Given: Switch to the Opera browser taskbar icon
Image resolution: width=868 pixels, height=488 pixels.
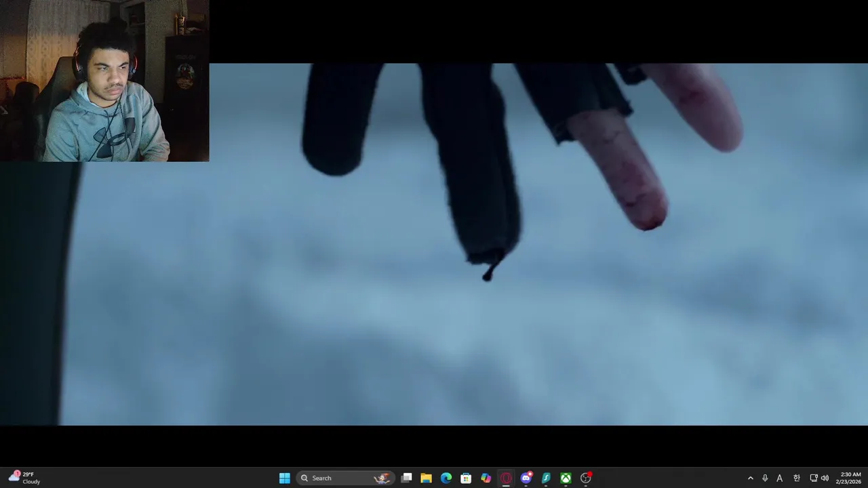Looking at the screenshot, I should (506, 478).
